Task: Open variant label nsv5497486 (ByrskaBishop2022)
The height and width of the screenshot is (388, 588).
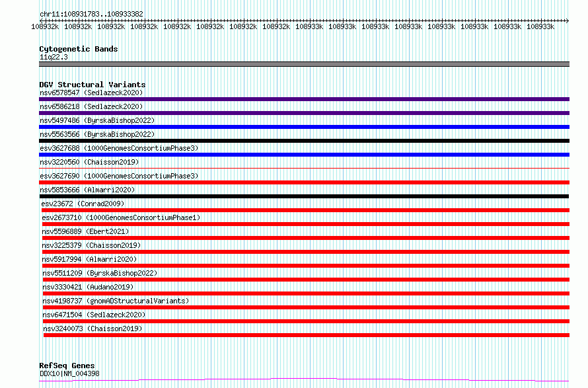Action: (97, 120)
